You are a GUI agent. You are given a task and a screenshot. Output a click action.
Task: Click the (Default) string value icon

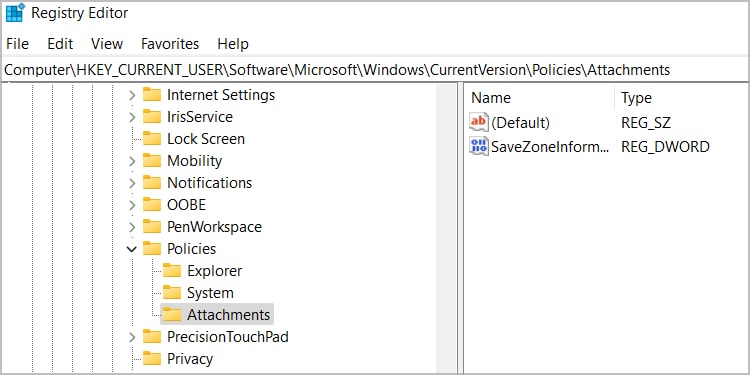point(479,122)
